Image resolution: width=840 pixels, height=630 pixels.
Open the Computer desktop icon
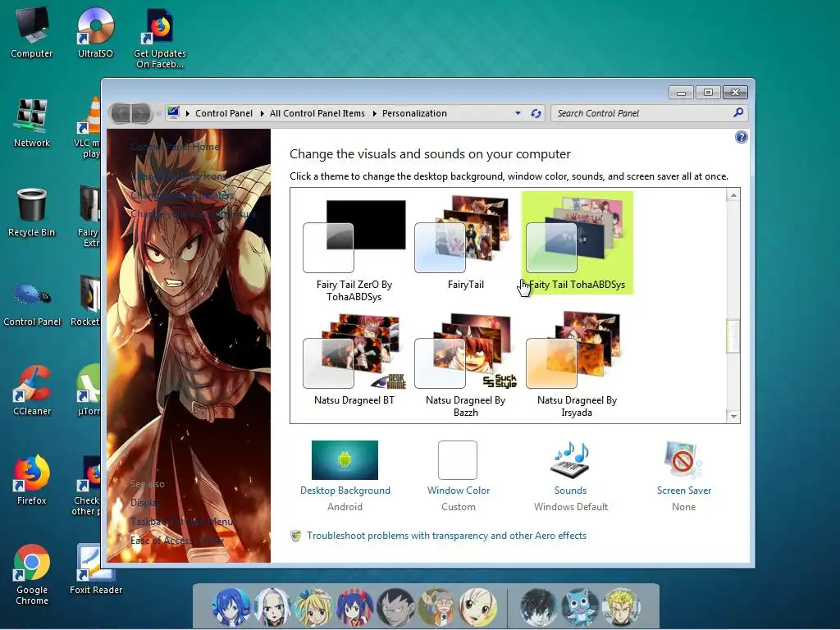coord(32,32)
